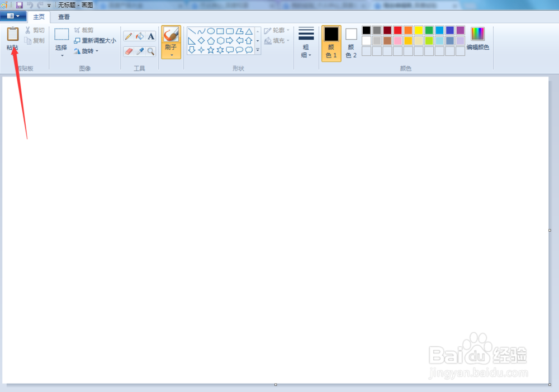Select the Fill with color bucket tool
Screen dimensions: 559x392
pos(140,36)
